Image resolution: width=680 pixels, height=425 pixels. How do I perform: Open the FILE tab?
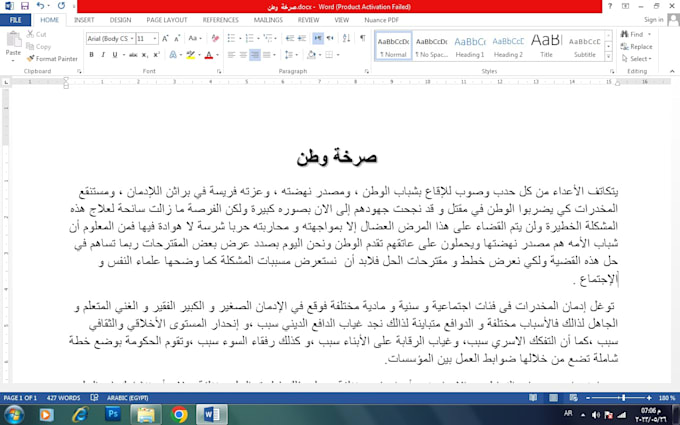16,20
